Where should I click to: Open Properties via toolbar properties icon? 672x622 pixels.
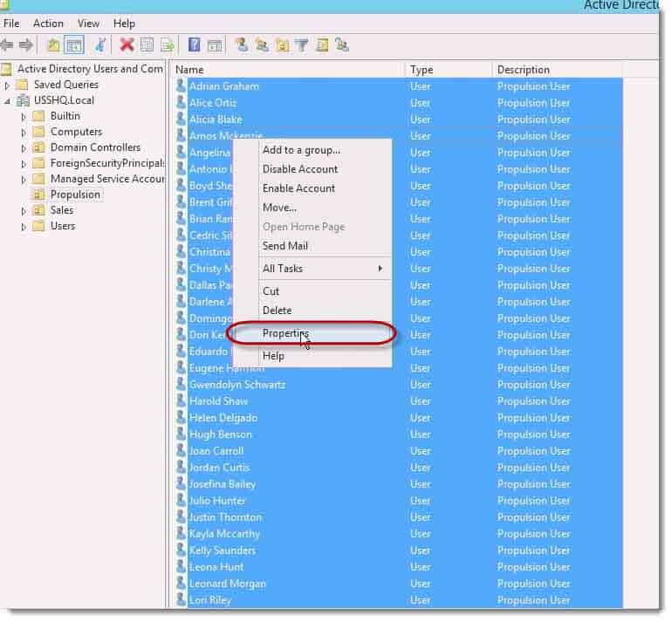(147, 45)
